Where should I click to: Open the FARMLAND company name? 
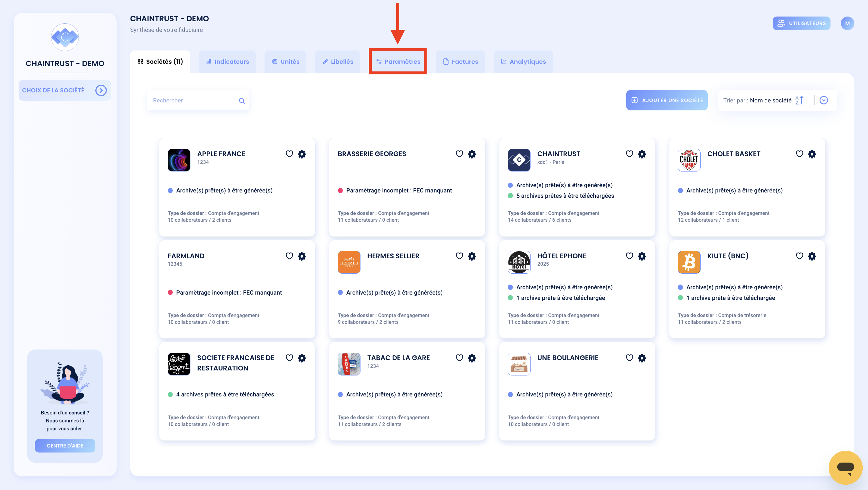(x=186, y=256)
